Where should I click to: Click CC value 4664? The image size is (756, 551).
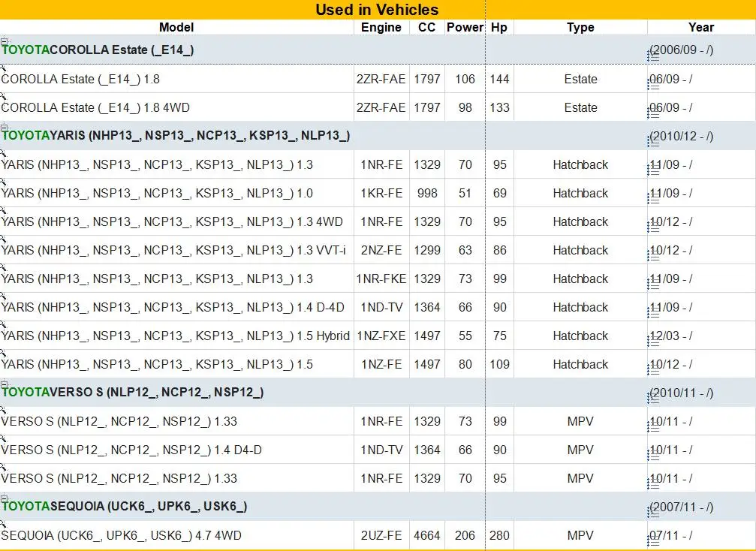tap(427, 535)
